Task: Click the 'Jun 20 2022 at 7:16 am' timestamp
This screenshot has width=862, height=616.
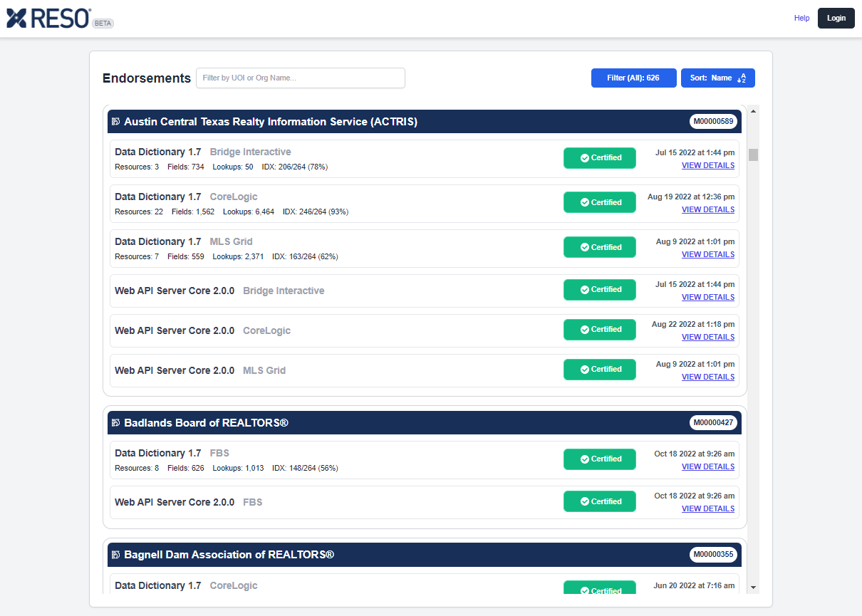Action: tap(695, 585)
